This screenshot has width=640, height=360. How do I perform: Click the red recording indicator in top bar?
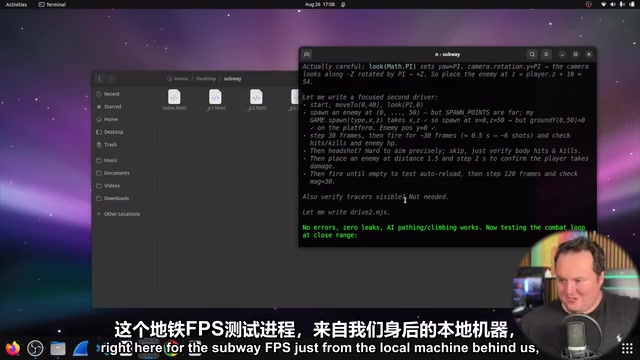click(588, 4)
